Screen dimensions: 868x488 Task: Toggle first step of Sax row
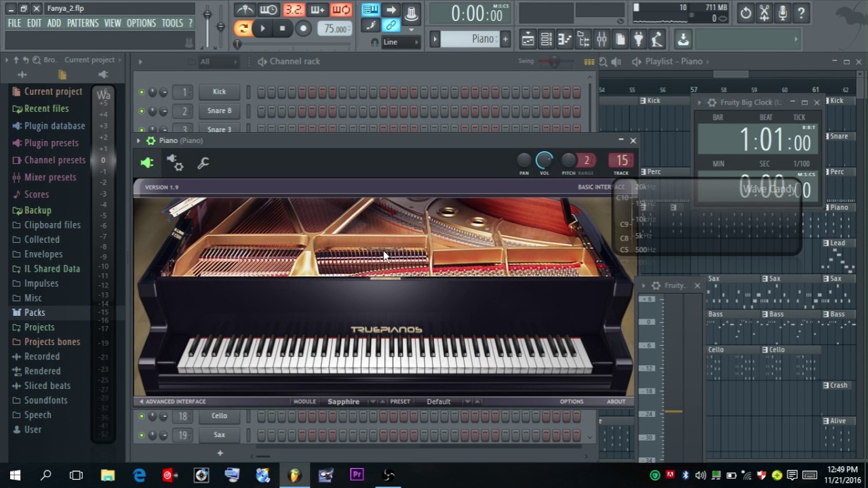(262, 435)
